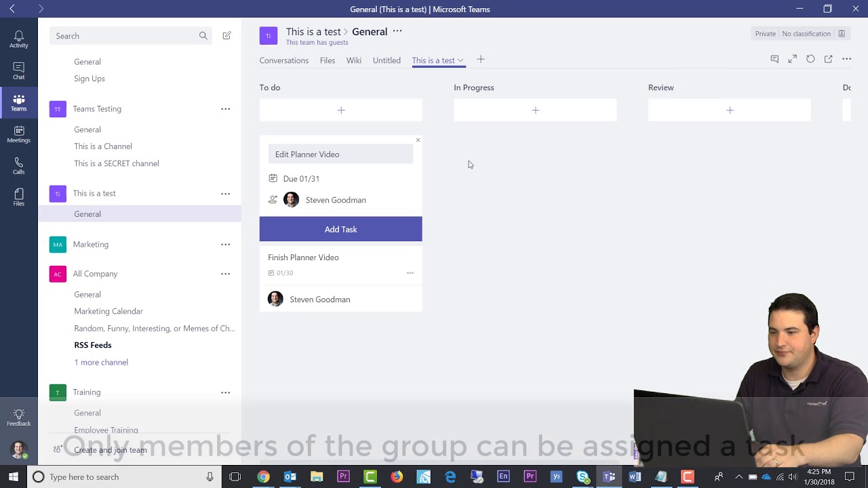Click the Private label button
Image resolution: width=868 pixels, height=488 pixels.
pos(765,33)
